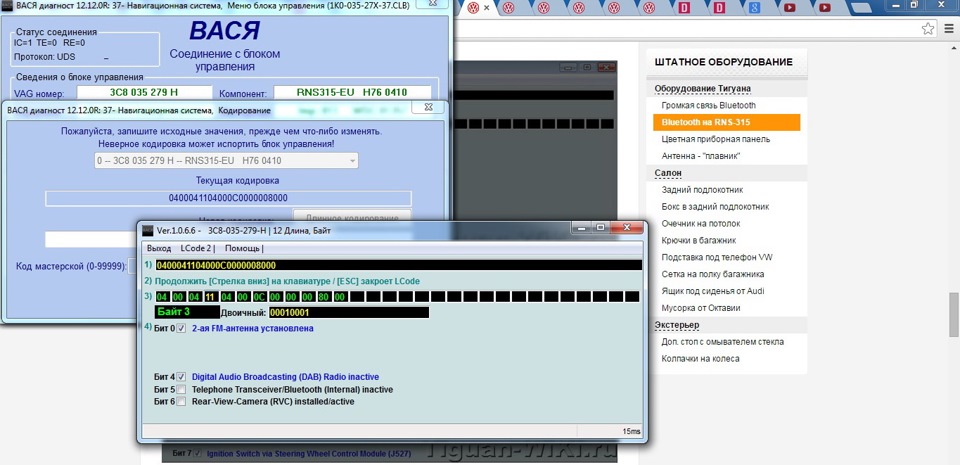Enable Бит 5 Telephone Transceiver/Bluetooth checkbox
This screenshot has height=465, width=960.
(x=181, y=389)
